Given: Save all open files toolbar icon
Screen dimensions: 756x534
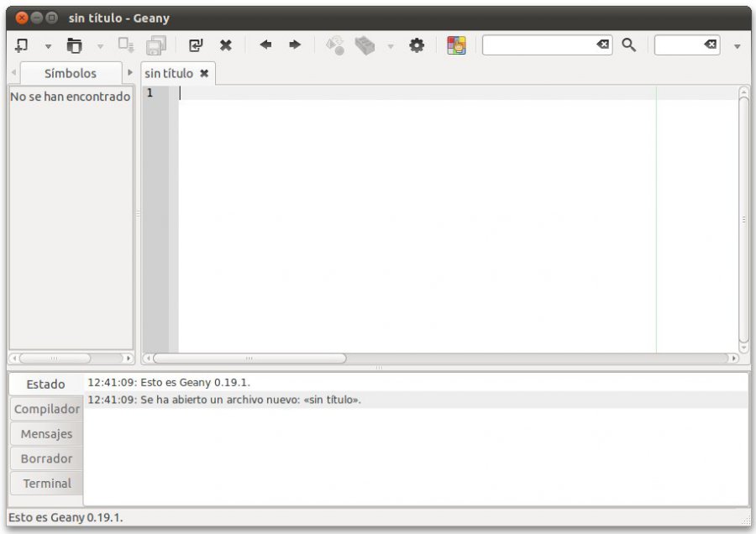Looking at the screenshot, I should 156,45.
